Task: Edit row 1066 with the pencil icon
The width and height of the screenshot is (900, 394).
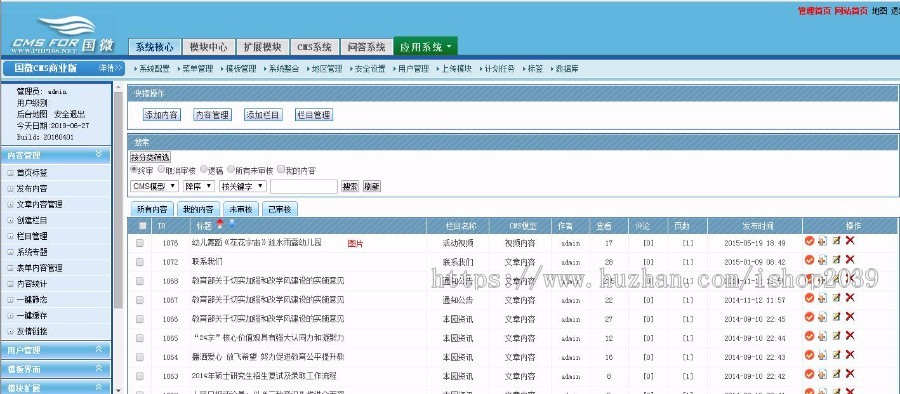Action: (x=836, y=316)
